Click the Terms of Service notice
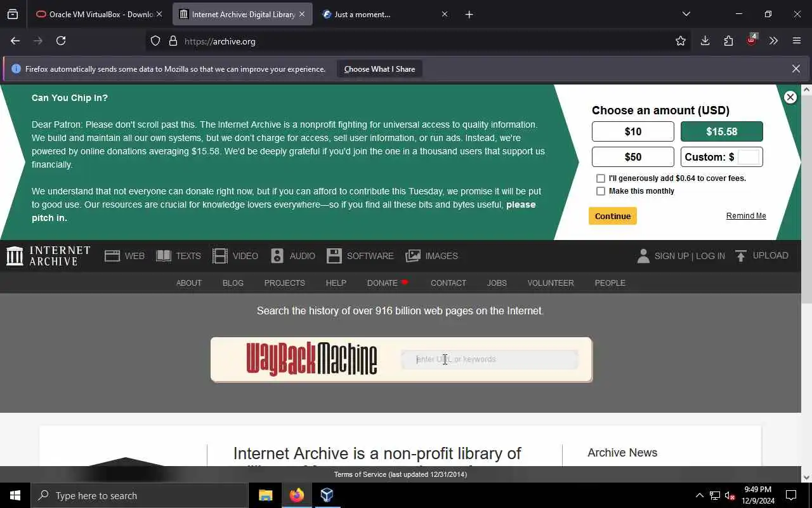Viewport: 812px width, 508px height. pos(400,474)
